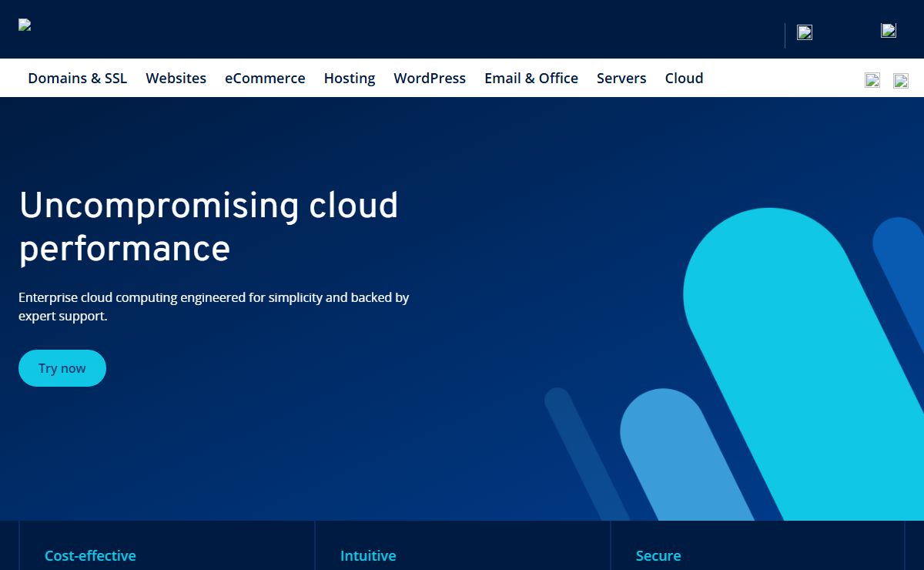Click the Cost-effective heading
924x570 pixels.
[x=90, y=555]
